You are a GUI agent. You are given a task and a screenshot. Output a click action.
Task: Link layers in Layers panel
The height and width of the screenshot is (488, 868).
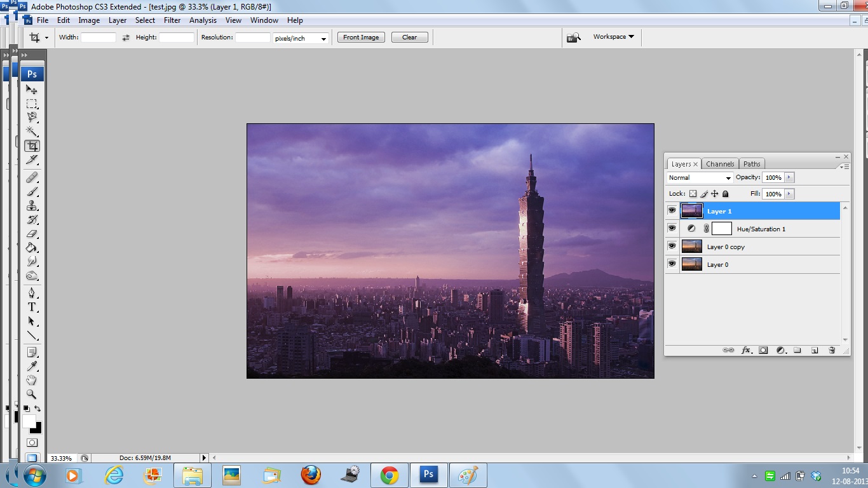(729, 350)
